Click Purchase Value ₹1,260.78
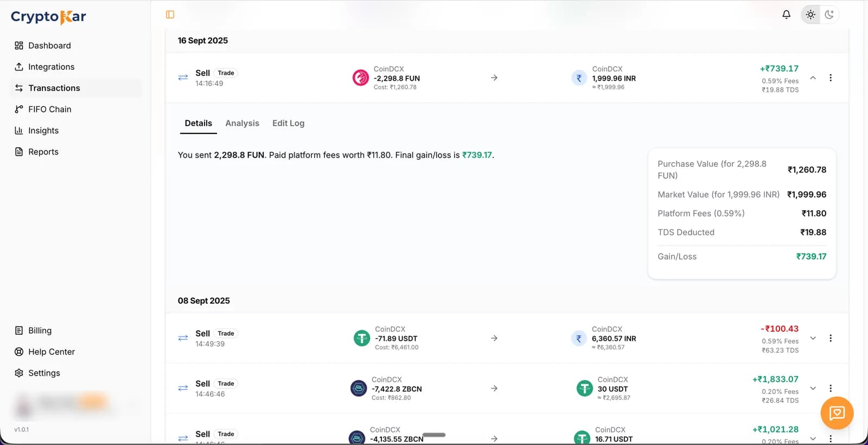 (x=807, y=170)
